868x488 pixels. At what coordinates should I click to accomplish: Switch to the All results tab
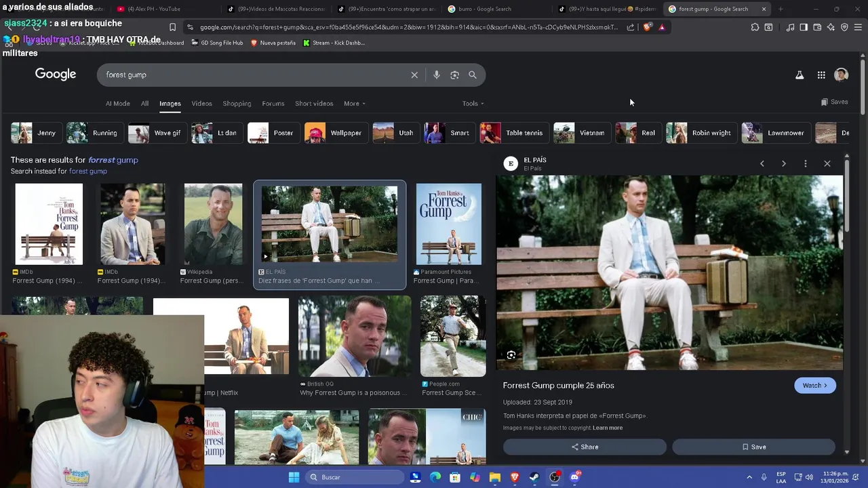coord(144,104)
